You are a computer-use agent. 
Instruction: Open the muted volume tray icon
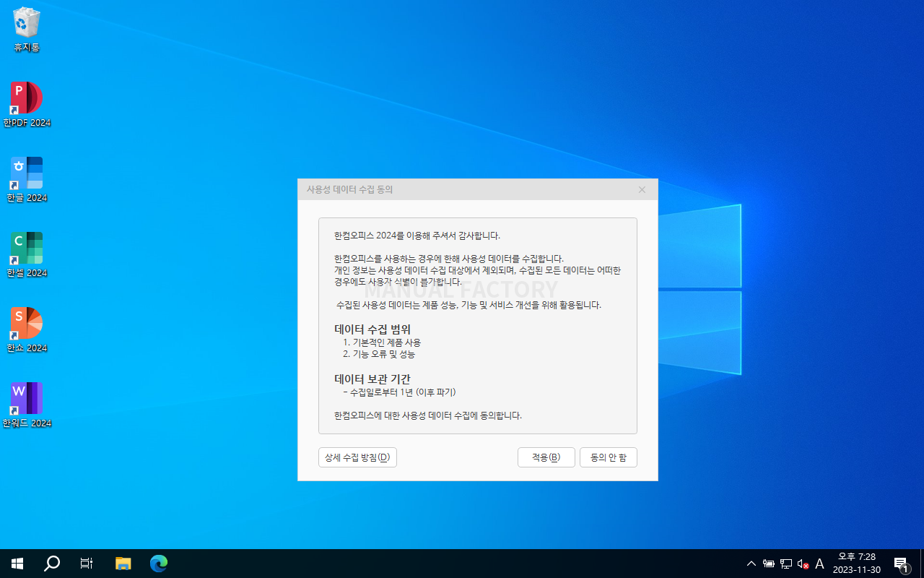tap(803, 564)
